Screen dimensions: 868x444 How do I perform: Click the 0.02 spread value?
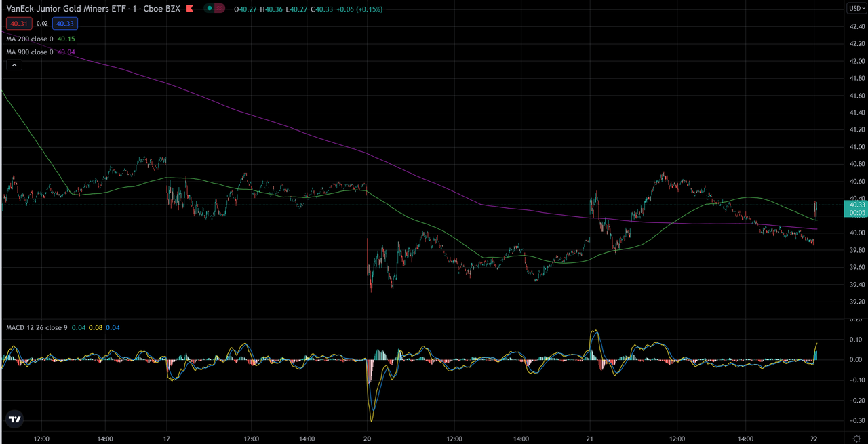pos(42,23)
